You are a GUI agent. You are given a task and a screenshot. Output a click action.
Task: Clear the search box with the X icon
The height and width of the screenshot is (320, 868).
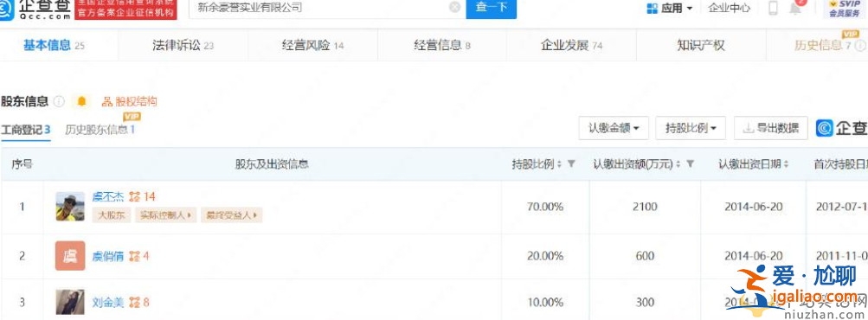tap(454, 8)
